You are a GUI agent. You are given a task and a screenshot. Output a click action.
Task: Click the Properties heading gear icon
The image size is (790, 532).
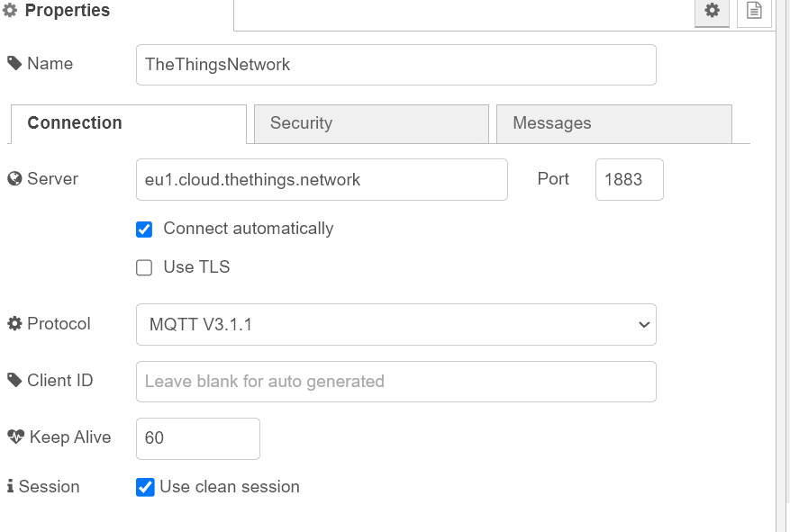[x=11, y=12]
